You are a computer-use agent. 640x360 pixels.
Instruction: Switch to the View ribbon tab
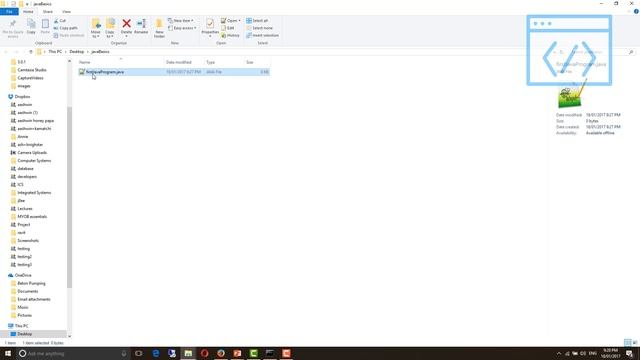[66, 11]
